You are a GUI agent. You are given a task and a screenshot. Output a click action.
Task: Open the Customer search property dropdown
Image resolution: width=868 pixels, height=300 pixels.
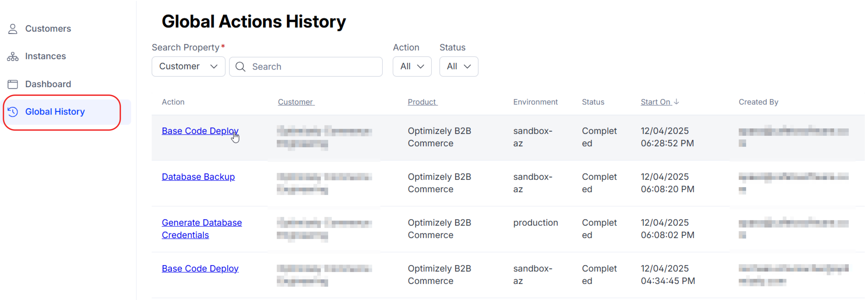pos(188,67)
